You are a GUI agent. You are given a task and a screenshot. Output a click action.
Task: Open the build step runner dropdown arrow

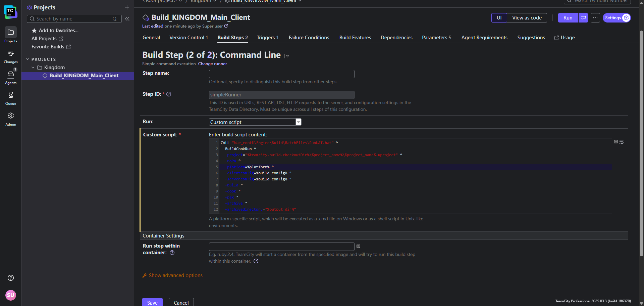287,56
